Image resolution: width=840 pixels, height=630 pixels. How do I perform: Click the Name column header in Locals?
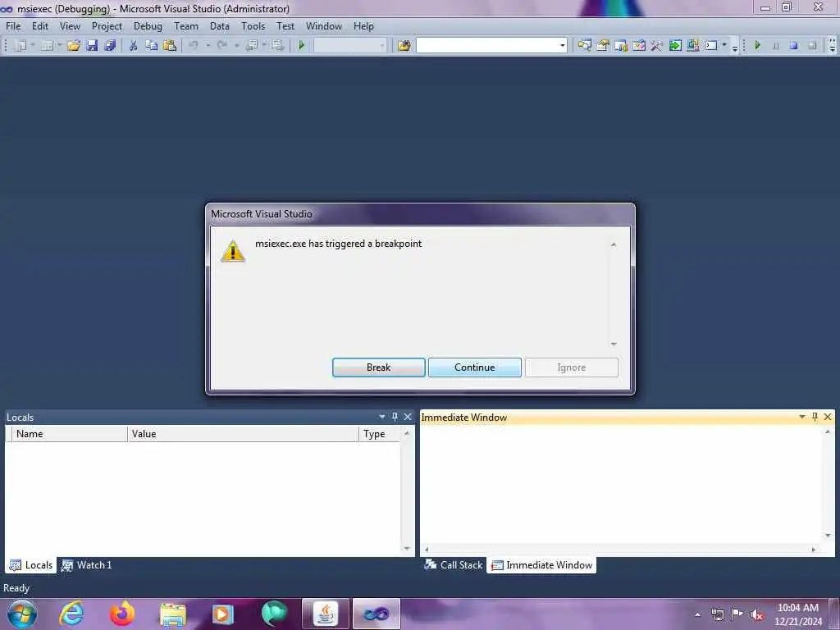tap(70, 434)
